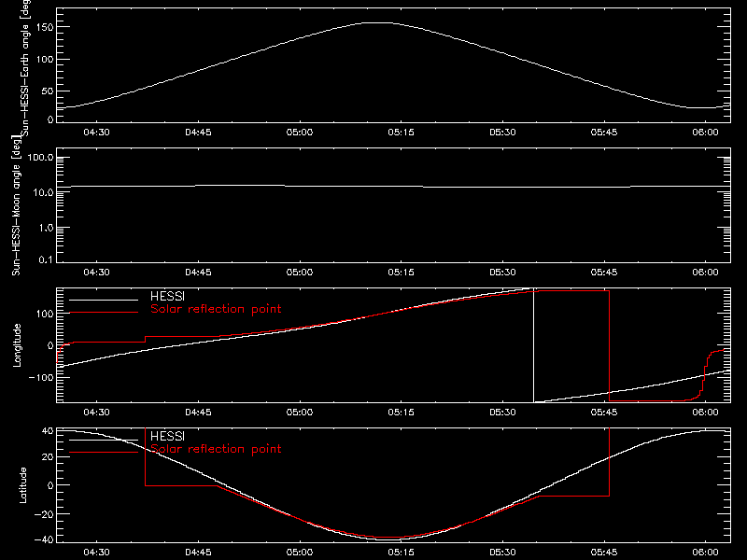747x560 pixels.
Task: Click 05:00 label under the Moon angle plot
Action: tap(300, 273)
